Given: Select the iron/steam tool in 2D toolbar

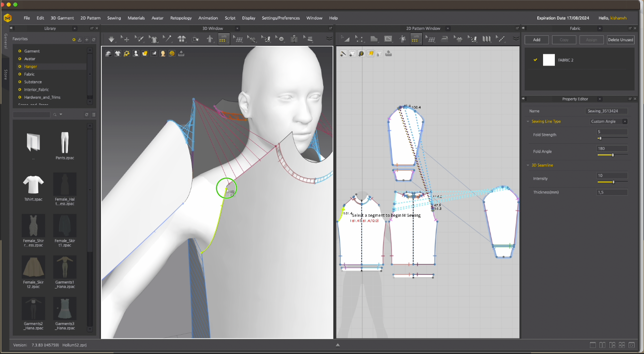Looking at the screenshot, I should (x=444, y=39).
